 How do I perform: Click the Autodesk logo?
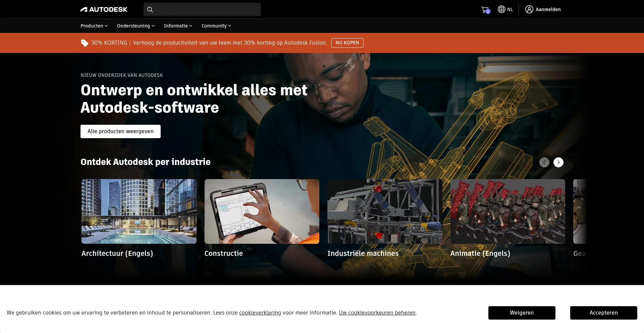104,9
